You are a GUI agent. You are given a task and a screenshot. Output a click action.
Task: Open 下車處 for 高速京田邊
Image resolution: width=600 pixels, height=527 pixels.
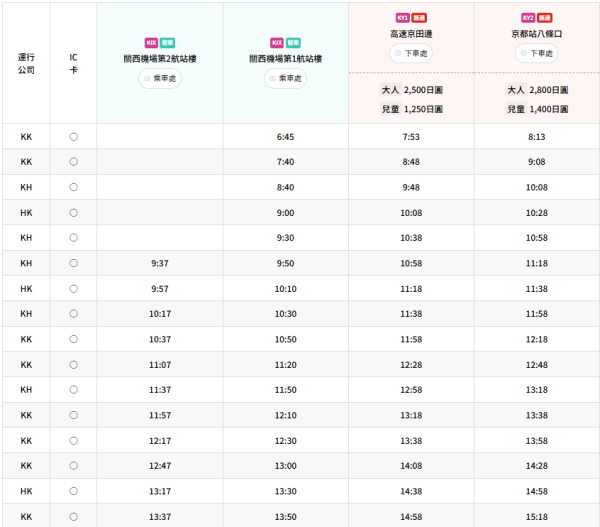click(x=411, y=53)
